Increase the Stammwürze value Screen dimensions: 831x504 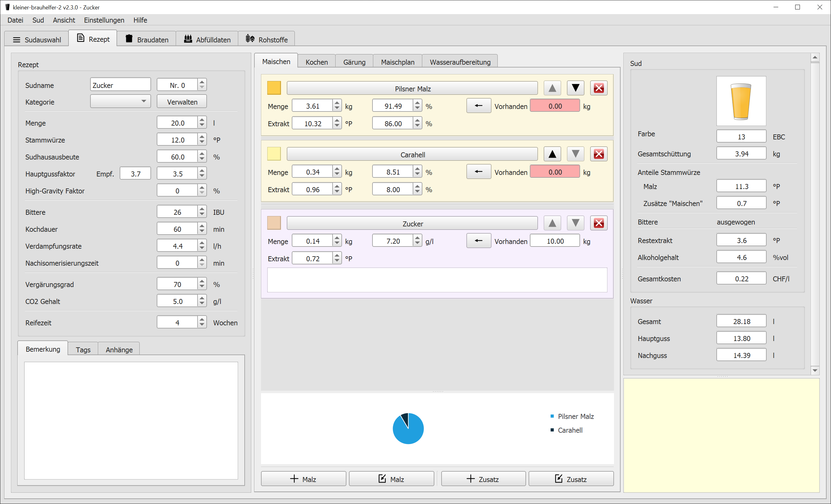[x=202, y=137]
